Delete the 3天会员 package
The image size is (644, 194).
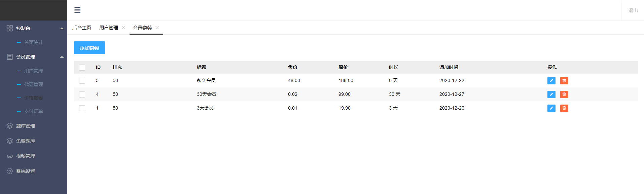pyautogui.click(x=564, y=108)
